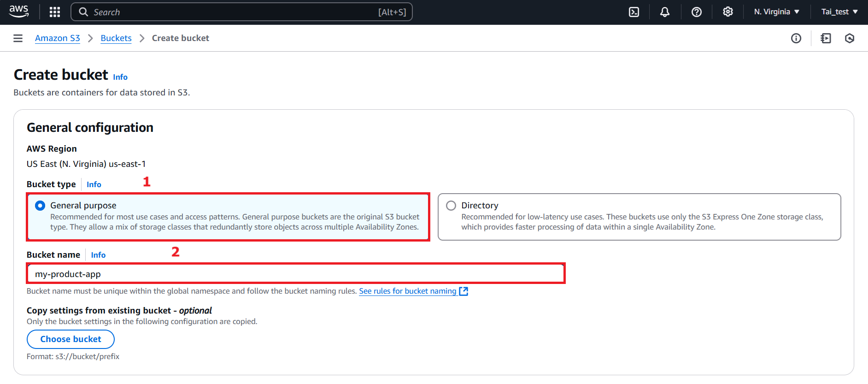868x384 pixels.
Task: Focus the top Search bar
Action: pyautogui.click(x=241, y=12)
